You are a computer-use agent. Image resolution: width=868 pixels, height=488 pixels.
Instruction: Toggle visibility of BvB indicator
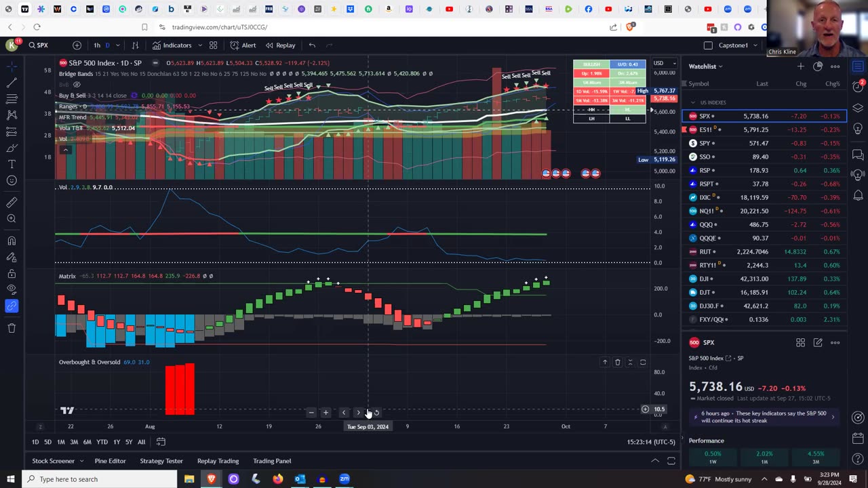pos(77,85)
